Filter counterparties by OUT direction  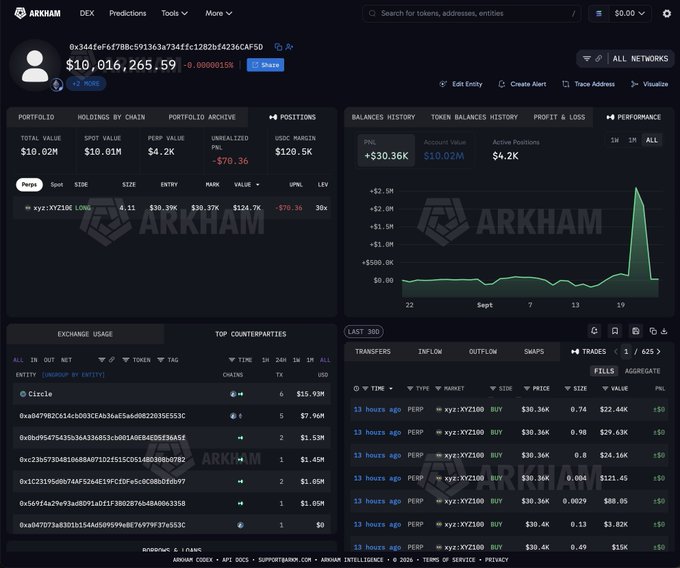click(49, 360)
